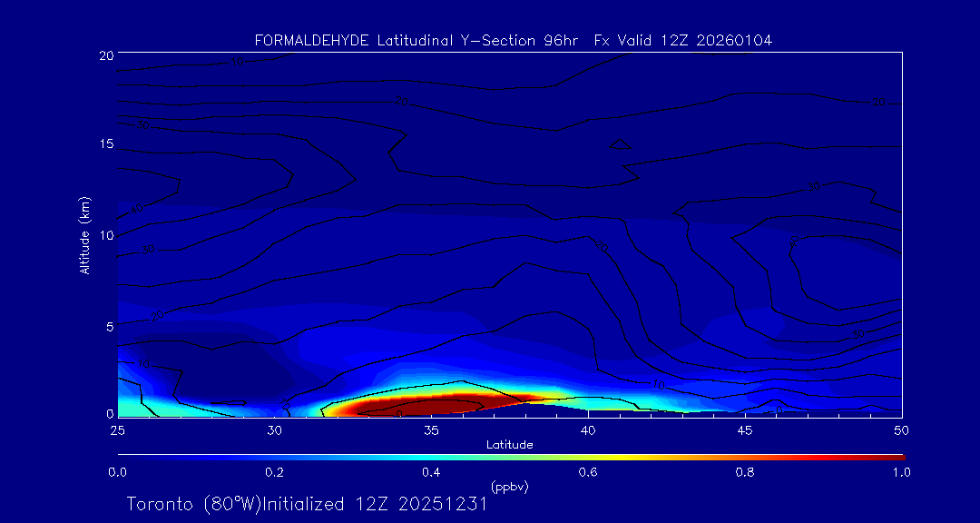The width and height of the screenshot is (980, 523).
Task: Click the 0.0 colorbar scale label
Action: (x=117, y=472)
